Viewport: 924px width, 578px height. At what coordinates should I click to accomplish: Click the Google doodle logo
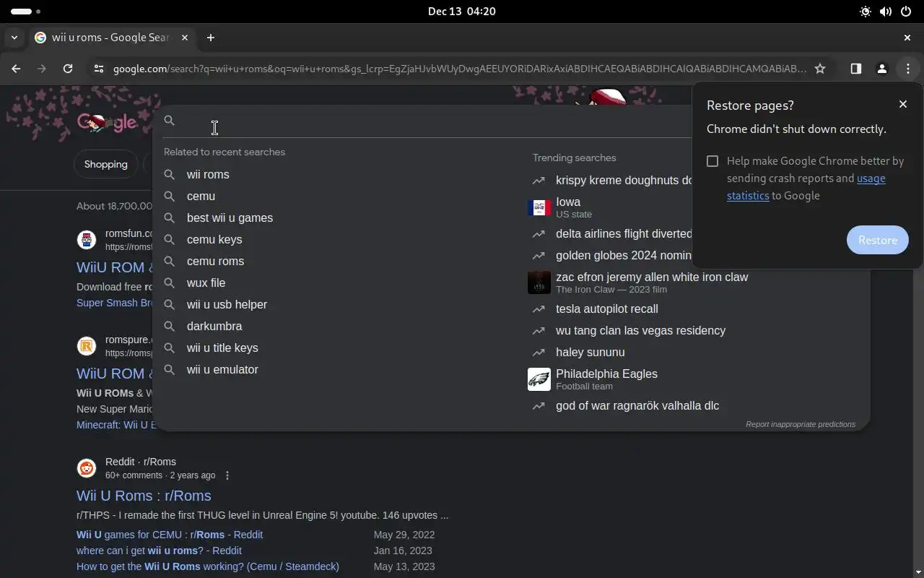pyautogui.click(x=107, y=122)
